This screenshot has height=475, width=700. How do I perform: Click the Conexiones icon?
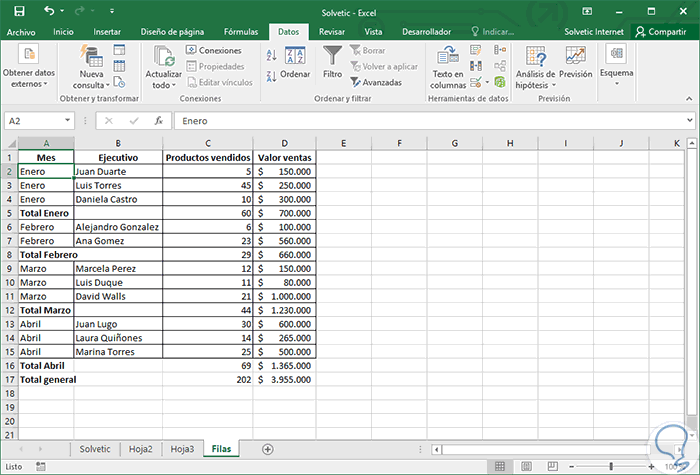click(x=213, y=50)
